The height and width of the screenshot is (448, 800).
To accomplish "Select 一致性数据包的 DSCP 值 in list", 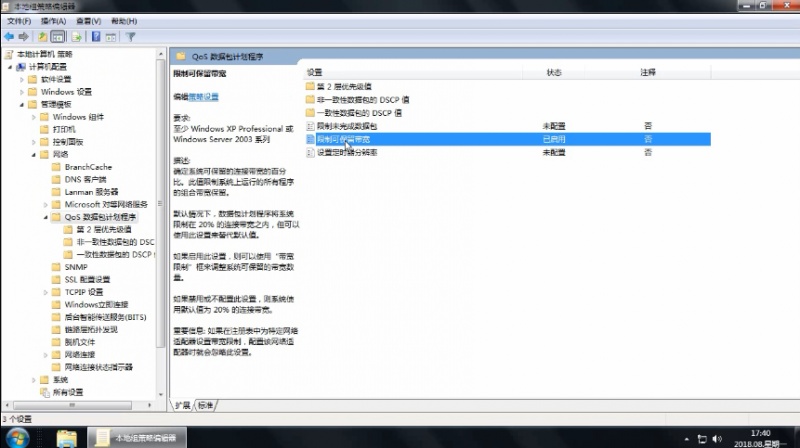I will pos(359,113).
